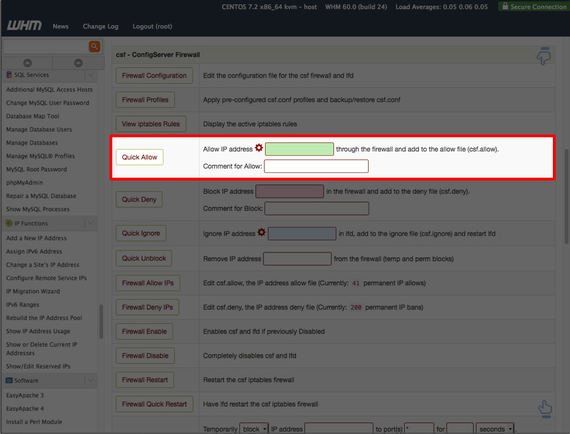The height and width of the screenshot is (434, 570).
Task: Click the IP Functions section icon
Action: click(x=9, y=223)
